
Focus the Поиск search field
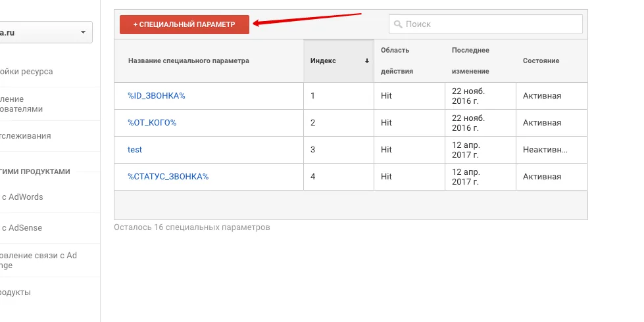(x=485, y=24)
